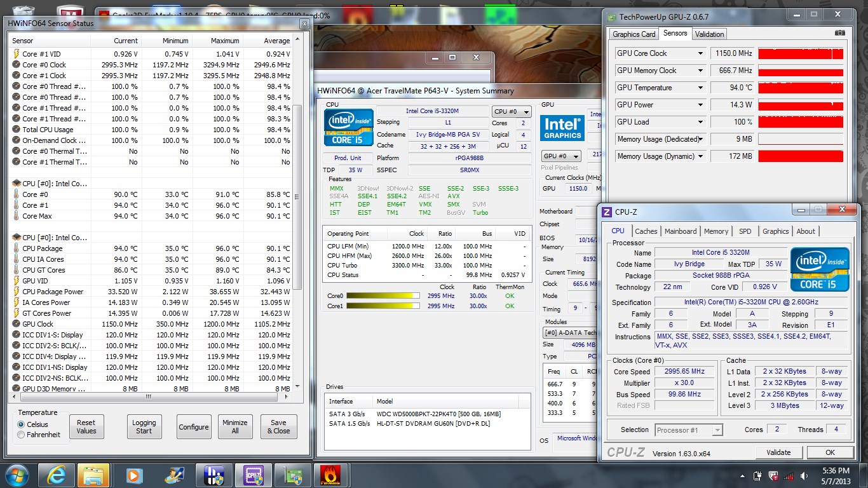Click the Validate button in CPU-Z

point(779,452)
